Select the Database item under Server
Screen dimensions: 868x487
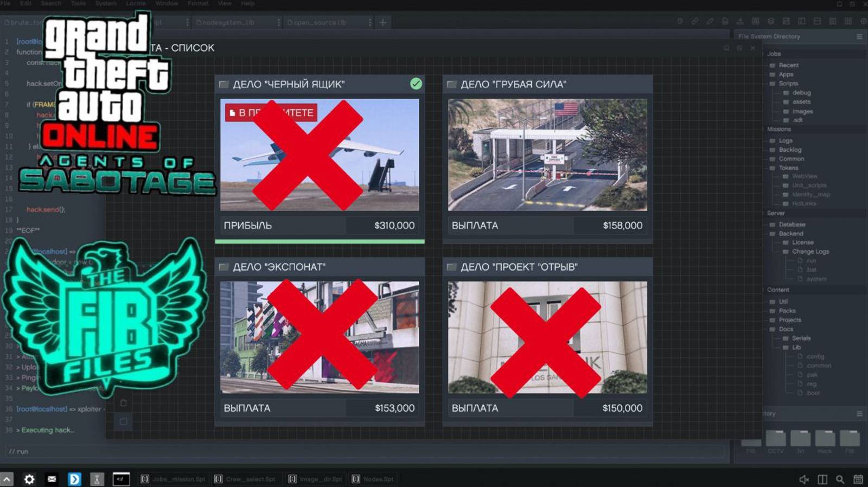pos(792,225)
